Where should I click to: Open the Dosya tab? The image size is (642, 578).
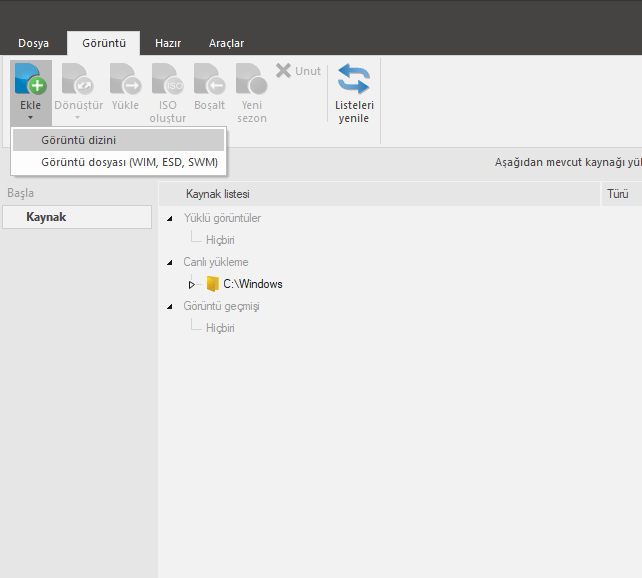click(34, 43)
